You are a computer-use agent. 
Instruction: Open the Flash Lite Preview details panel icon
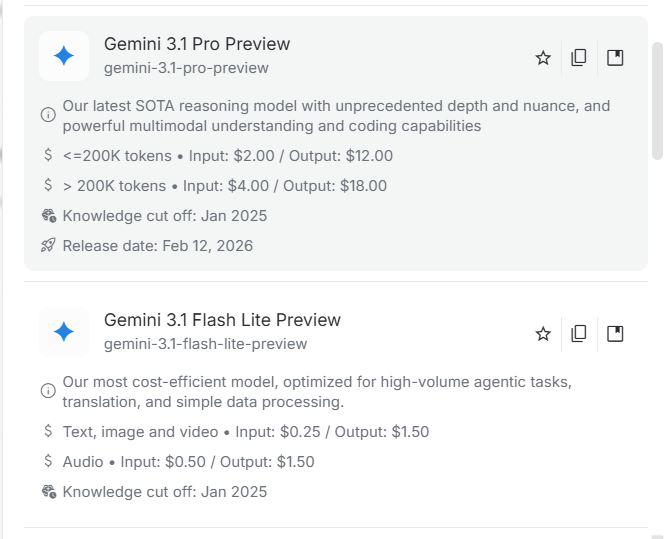click(615, 334)
